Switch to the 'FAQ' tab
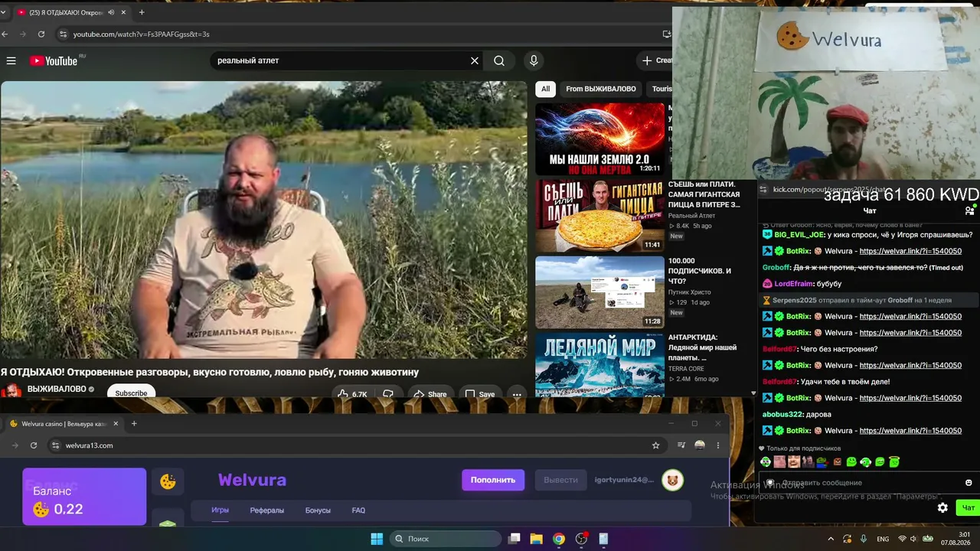 358,510
